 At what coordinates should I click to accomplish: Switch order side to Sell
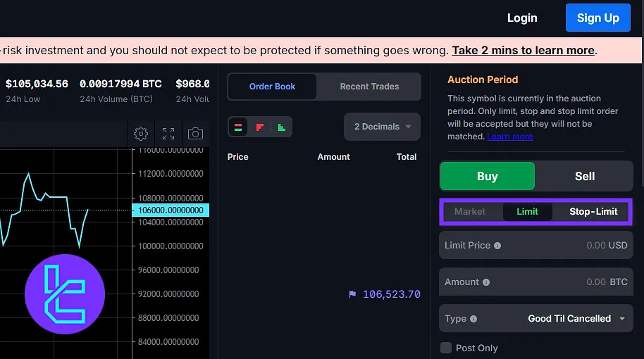pyautogui.click(x=584, y=177)
